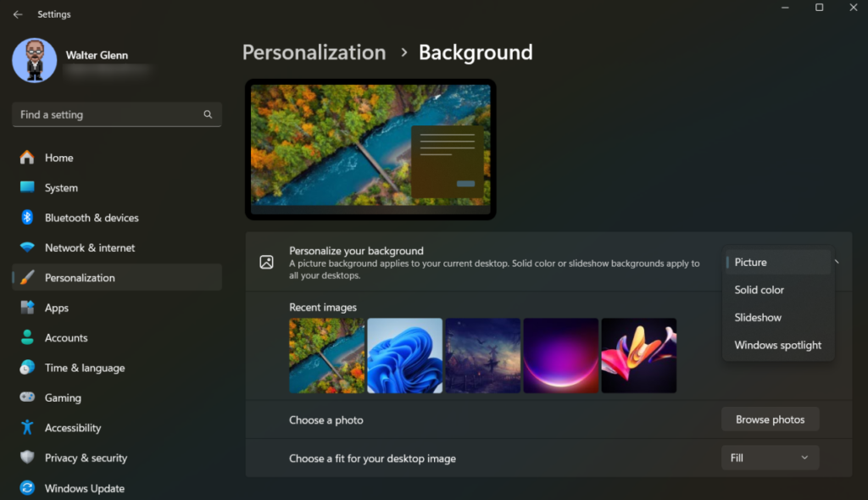This screenshot has height=500, width=868.
Task: Click the Network & internet wifi icon
Action: point(27,247)
